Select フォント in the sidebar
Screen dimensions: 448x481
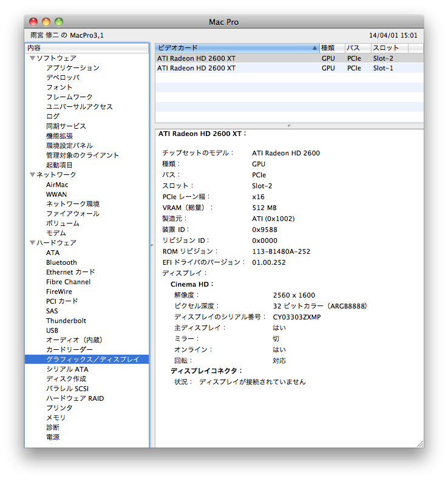[x=59, y=87]
